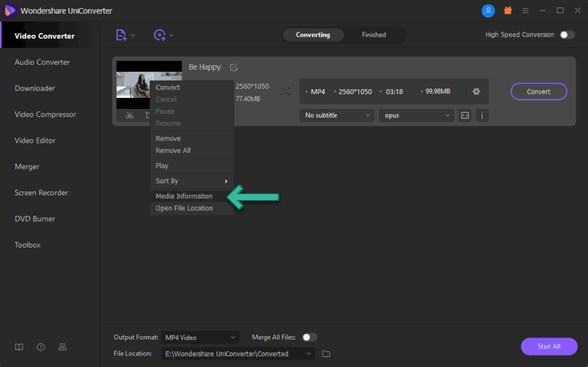Click the UniConverter logo icon
The image size is (588, 367).
(10, 10)
